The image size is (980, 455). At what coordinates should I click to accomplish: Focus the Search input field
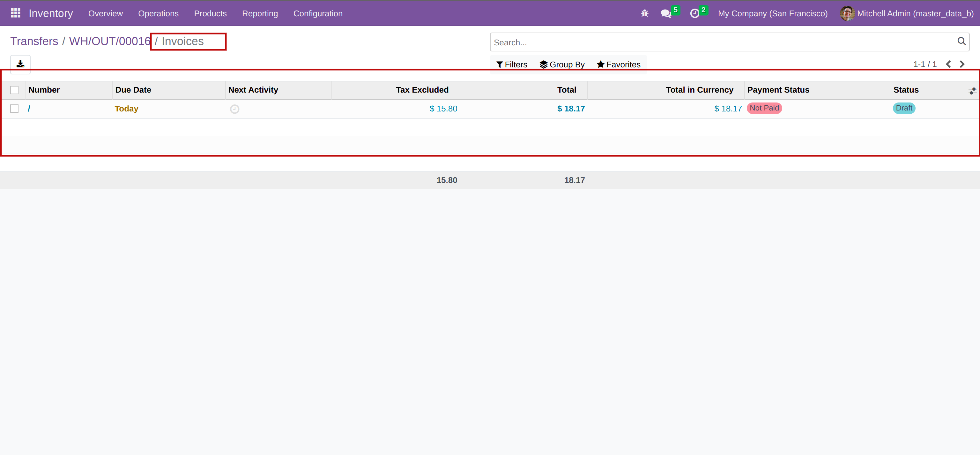(x=723, y=42)
